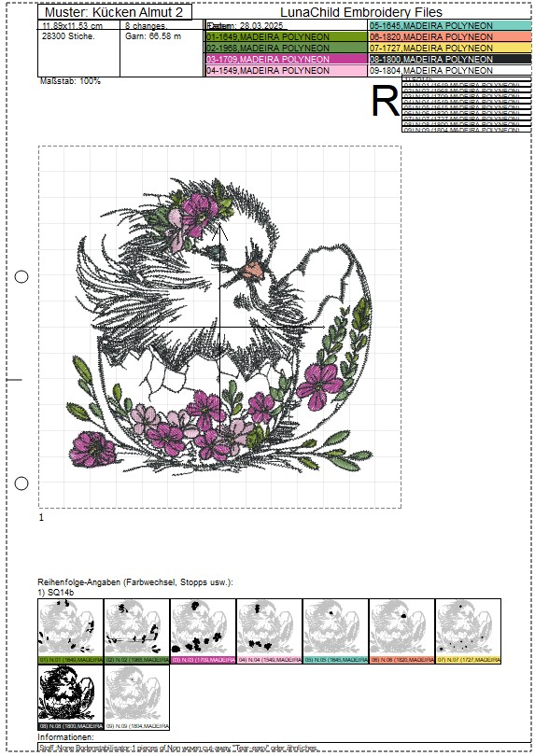535x756 pixels.
Task: Select the black 08-1800 thread color bar
Action: tap(450, 59)
